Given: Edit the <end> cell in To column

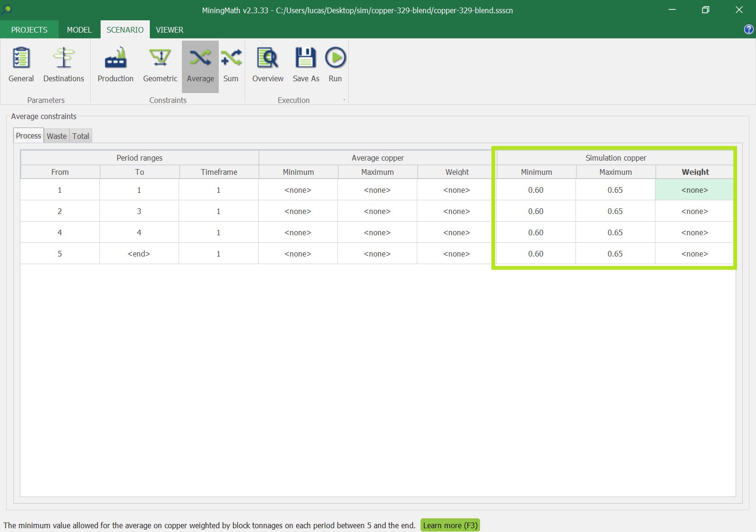Looking at the screenshot, I should click(139, 254).
